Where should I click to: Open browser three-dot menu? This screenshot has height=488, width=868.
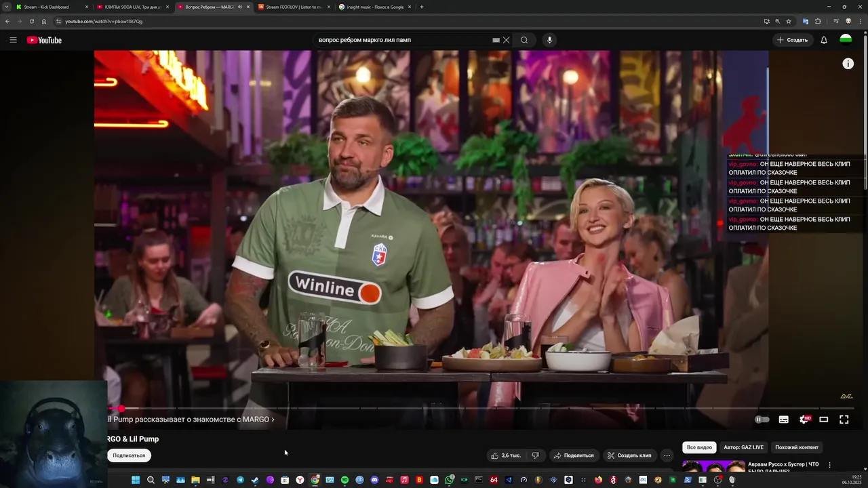coord(859,21)
